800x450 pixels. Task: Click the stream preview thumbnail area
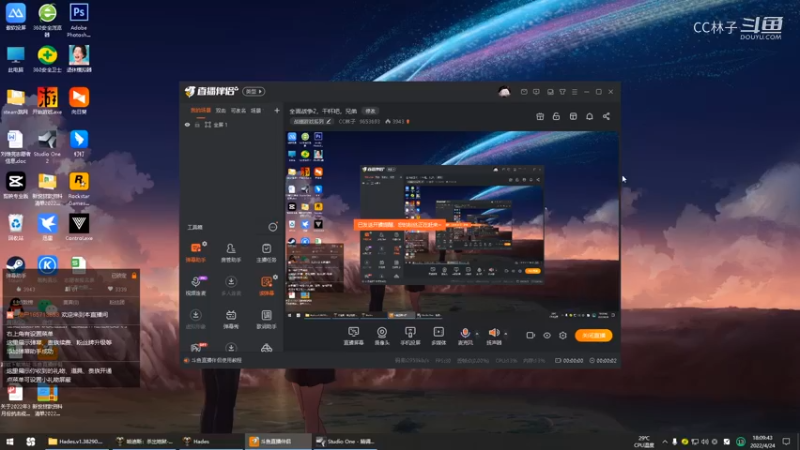pyautogui.click(x=452, y=225)
